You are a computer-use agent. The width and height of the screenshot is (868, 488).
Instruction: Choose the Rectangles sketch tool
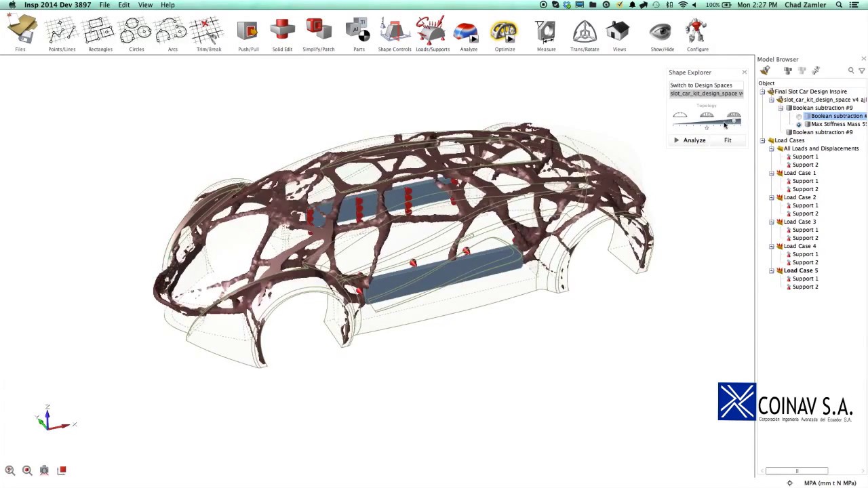(100, 35)
